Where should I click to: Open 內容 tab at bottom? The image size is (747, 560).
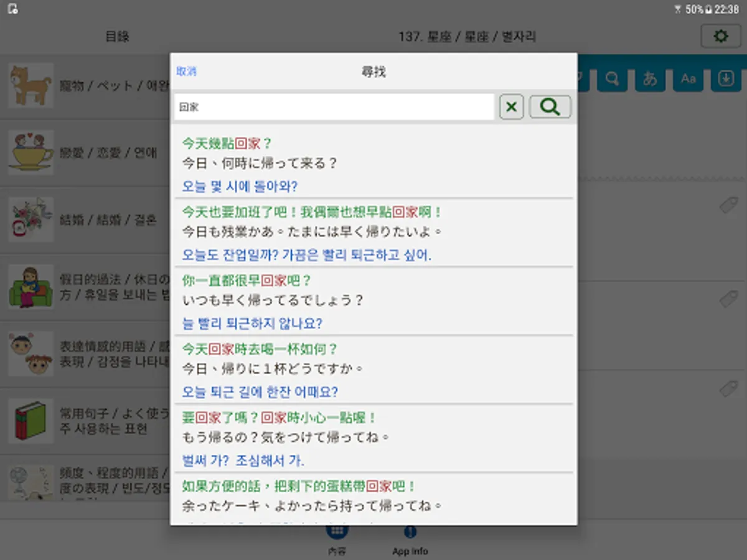click(x=337, y=541)
